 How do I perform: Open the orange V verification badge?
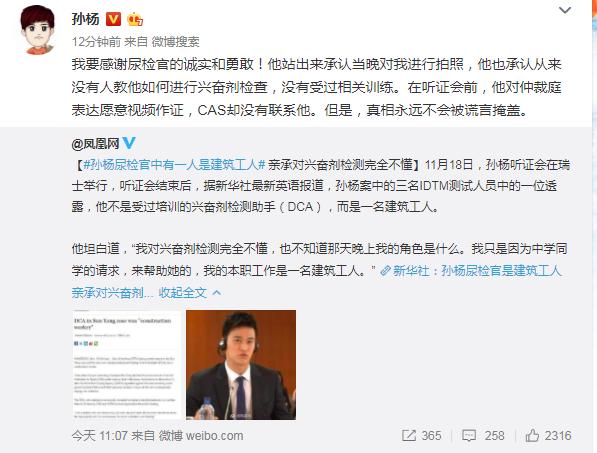pyautogui.click(x=113, y=19)
